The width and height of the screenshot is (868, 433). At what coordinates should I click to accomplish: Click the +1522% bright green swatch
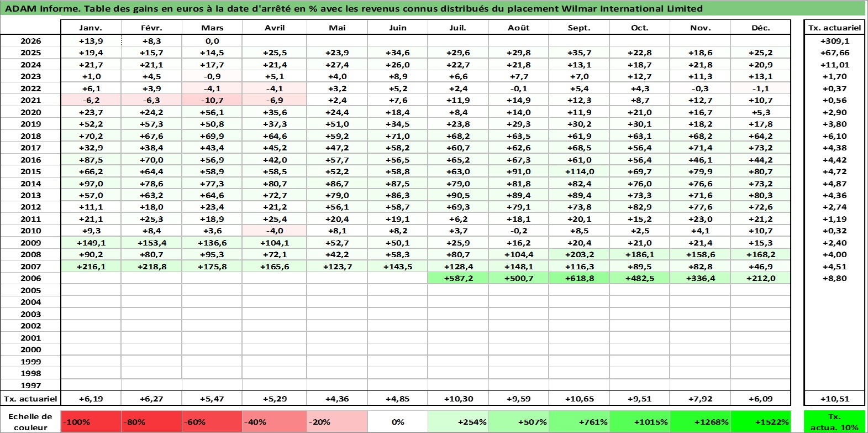point(761,421)
